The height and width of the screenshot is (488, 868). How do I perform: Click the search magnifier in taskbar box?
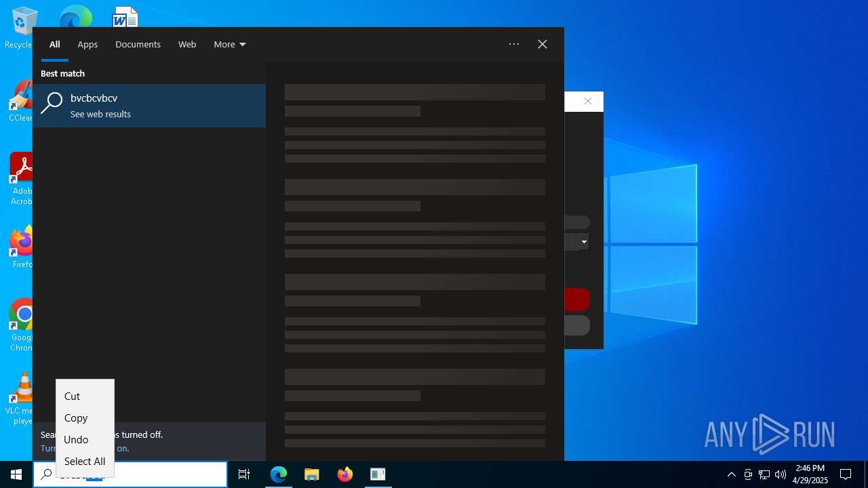[x=46, y=474]
